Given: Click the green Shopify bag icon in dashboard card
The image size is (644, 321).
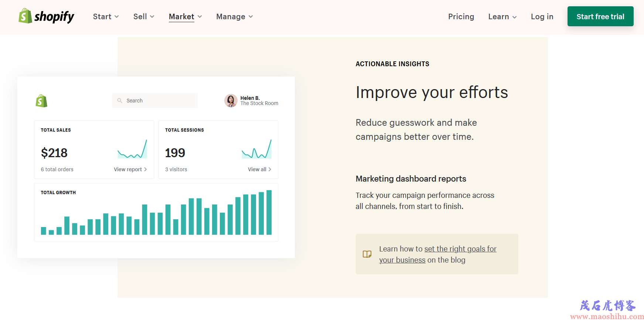Looking at the screenshot, I should pos(41,101).
